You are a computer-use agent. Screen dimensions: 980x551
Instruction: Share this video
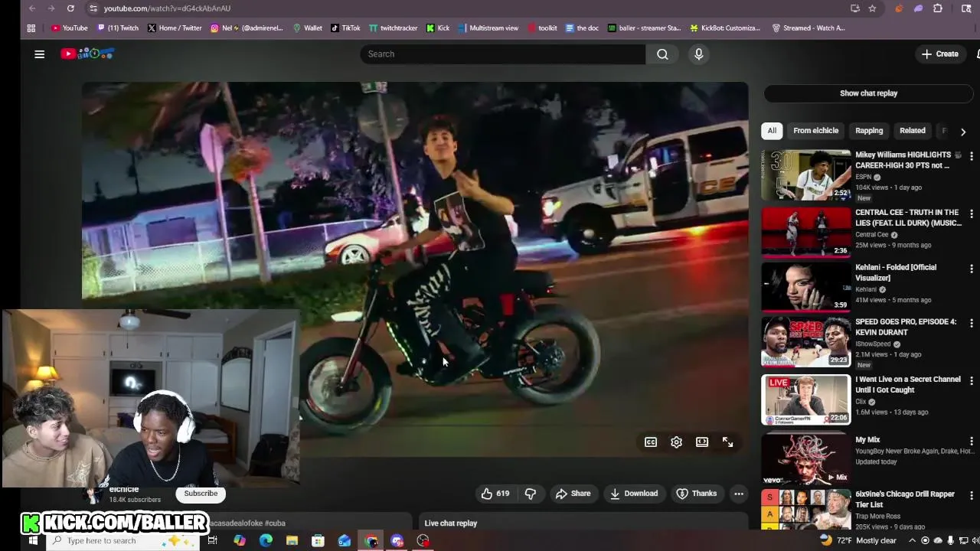pyautogui.click(x=573, y=494)
